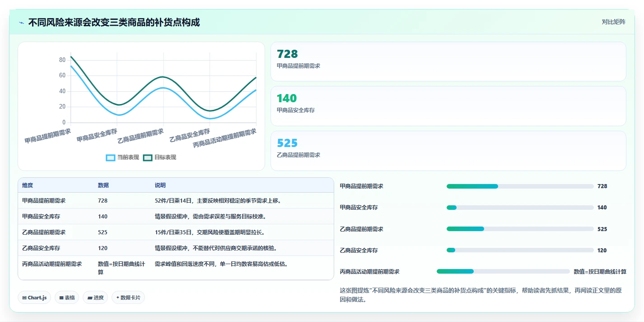This screenshot has height=322, width=644.
Task: Click chart axis label 乙商品安全库存
Action: [x=190, y=135]
